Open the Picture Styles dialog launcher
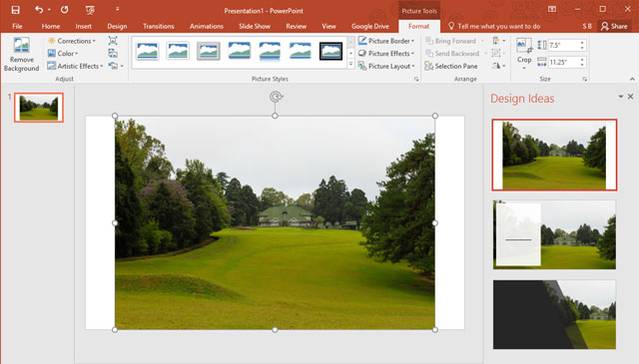 pos(416,79)
